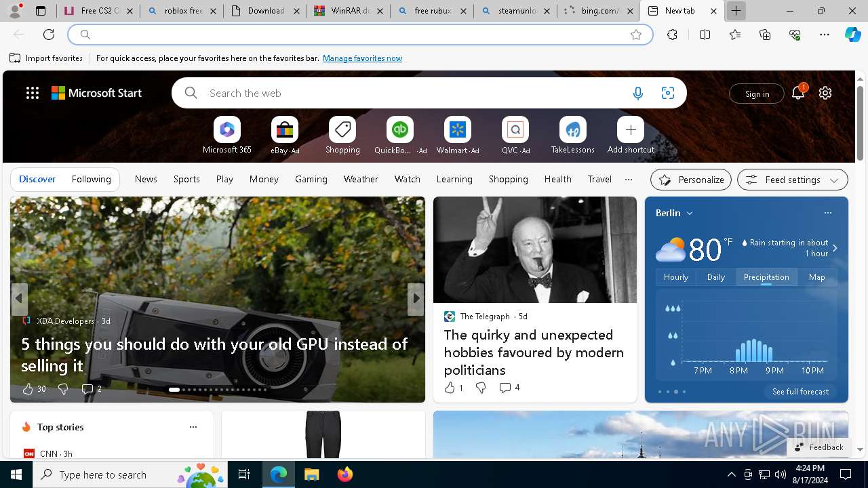The height and width of the screenshot is (488, 868).
Task: Open Edge profile icon
Action: [15, 11]
